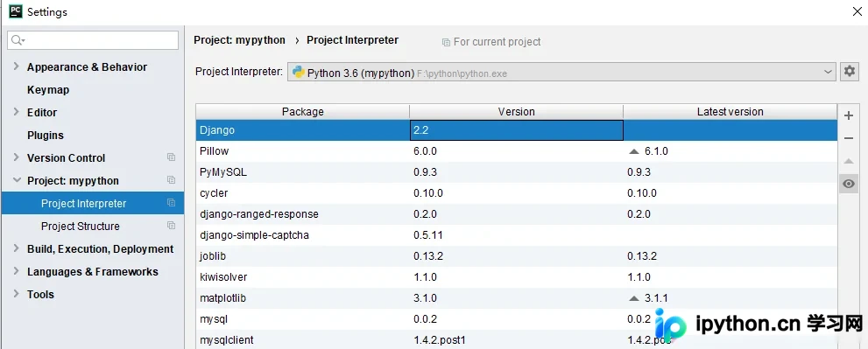
Task: Click copy icon beside Project Interpreter item
Action: 171,203
